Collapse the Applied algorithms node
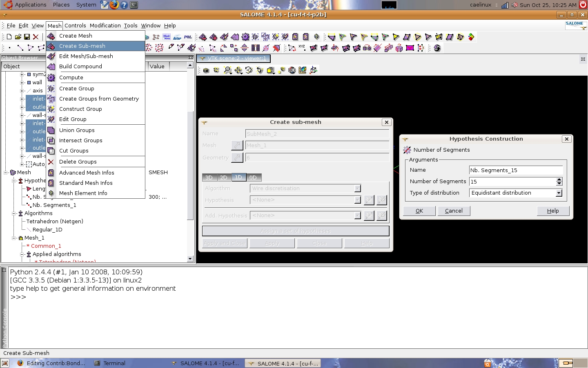Viewport: 588px width, 368px height. click(x=22, y=254)
